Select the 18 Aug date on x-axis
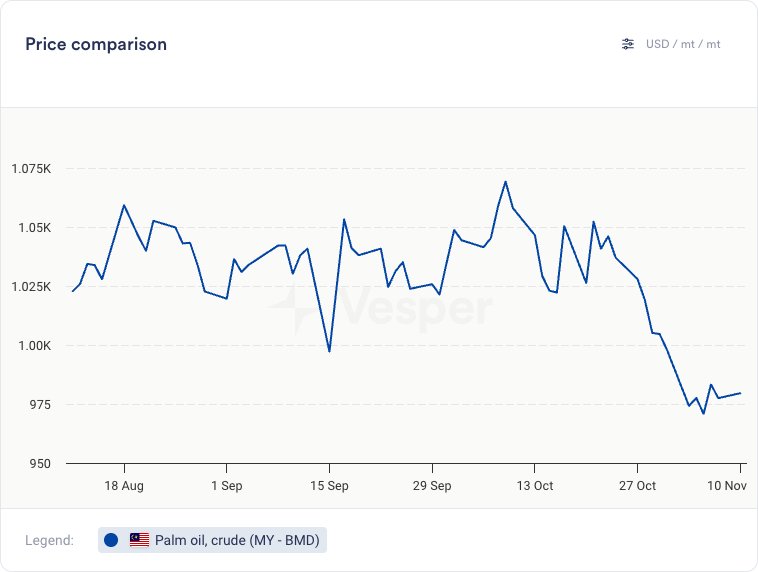 124,486
